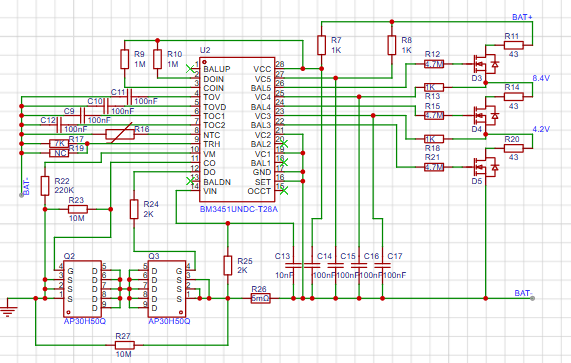571x363 pixels.
Task: Click no-connect marker on OCCT pin
Action: pyautogui.click(x=284, y=190)
